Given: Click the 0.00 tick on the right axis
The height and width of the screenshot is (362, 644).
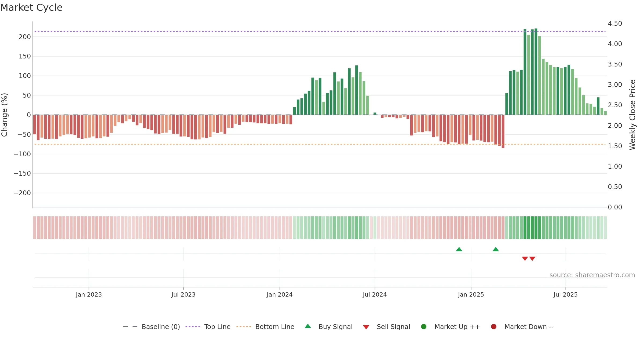Looking at the screenshot, I should (x=615, y=207).
